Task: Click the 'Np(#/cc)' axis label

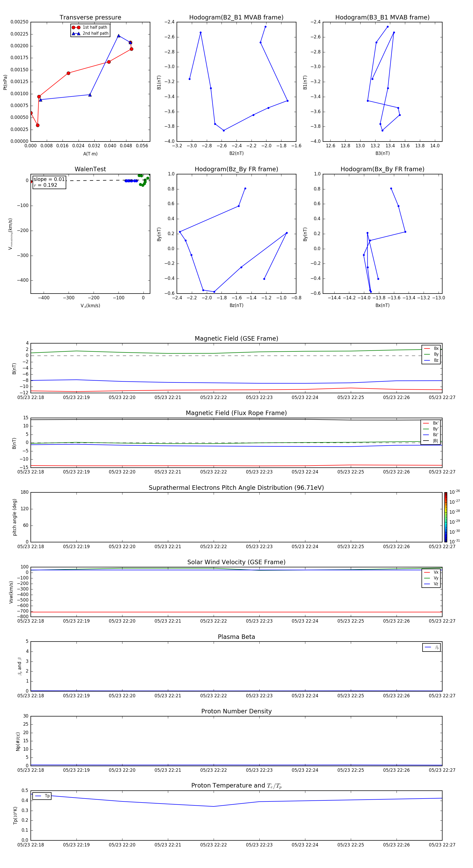Action: tap(18, 741)
